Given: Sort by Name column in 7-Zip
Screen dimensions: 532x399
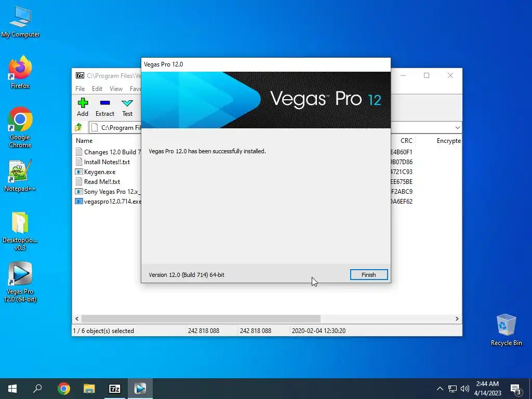Looking at the screenshot, I should click(x=84, y=140).
